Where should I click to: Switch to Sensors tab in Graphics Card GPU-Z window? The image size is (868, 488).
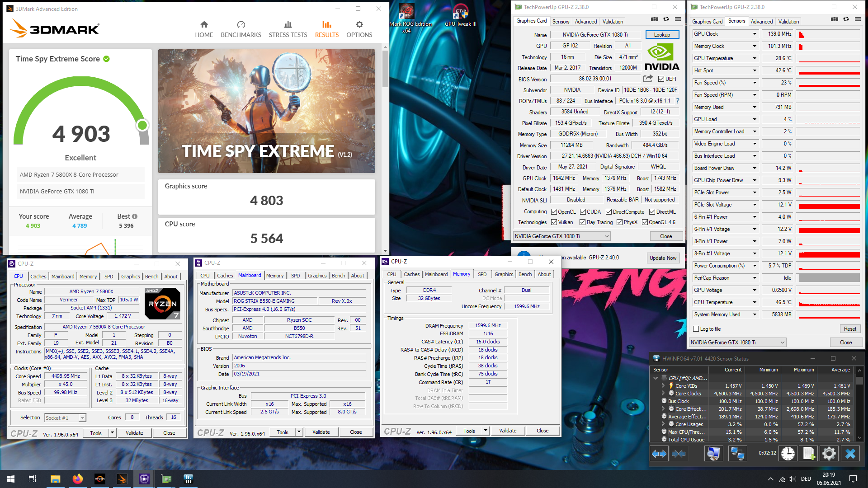[x=561, y=21]
